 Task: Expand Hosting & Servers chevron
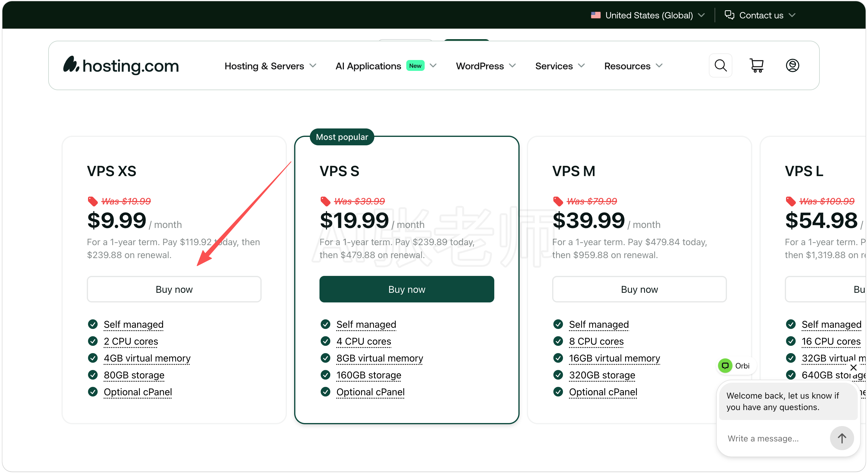[x=313, y=65]
